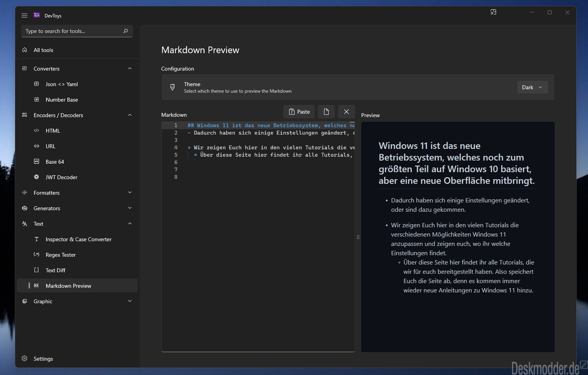Switch to compact overlay mode icon
The height and width of the screenshot is (375, 588).
coord(493,12)
